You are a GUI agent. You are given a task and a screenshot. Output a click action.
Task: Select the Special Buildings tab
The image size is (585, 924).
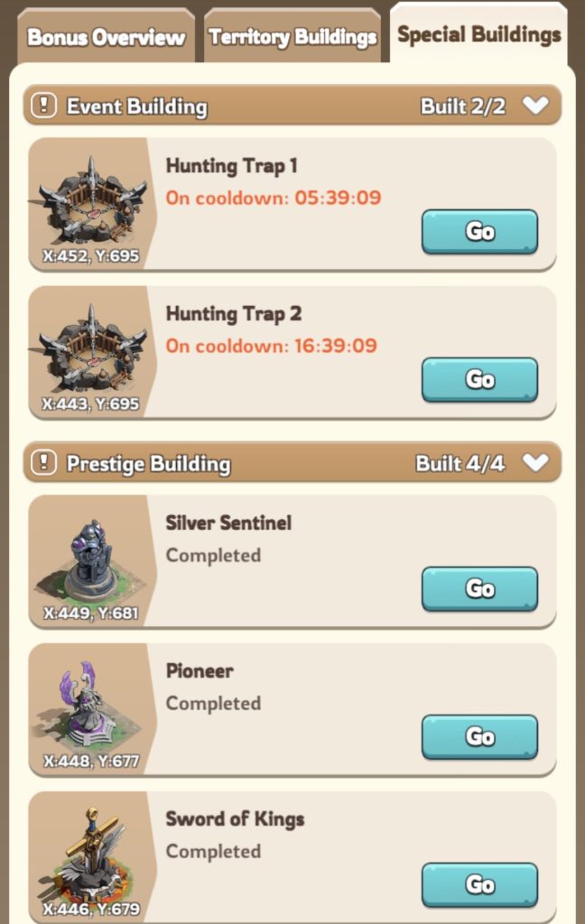point(478,34)
